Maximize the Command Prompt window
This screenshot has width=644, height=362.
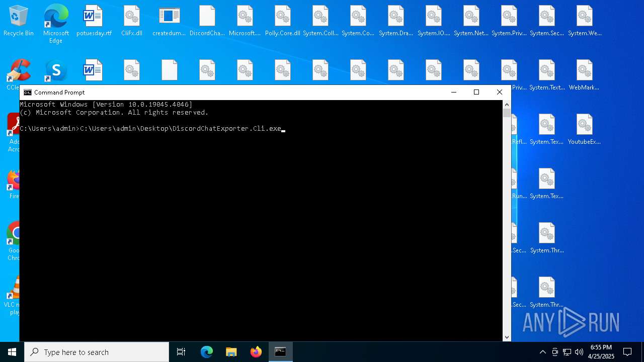coord(476,93)
